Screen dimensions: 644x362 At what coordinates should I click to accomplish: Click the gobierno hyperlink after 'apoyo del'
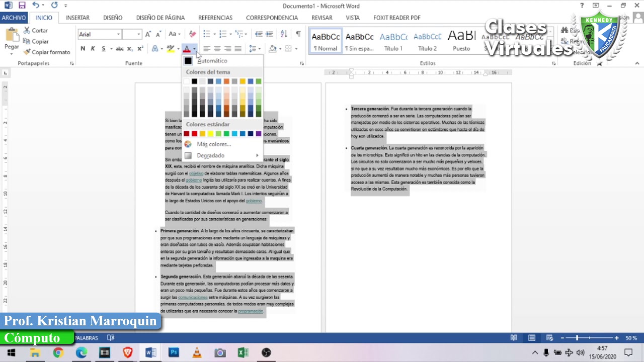coord(254,201)
